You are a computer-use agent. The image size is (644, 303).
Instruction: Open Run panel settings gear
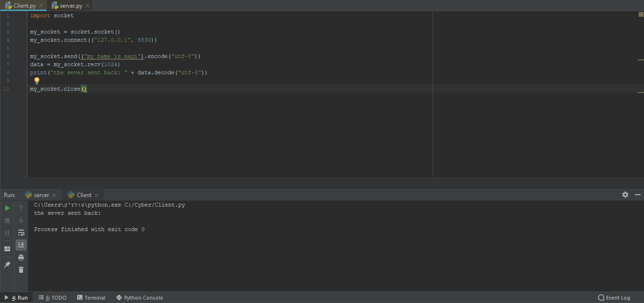[x=625, y=195]
